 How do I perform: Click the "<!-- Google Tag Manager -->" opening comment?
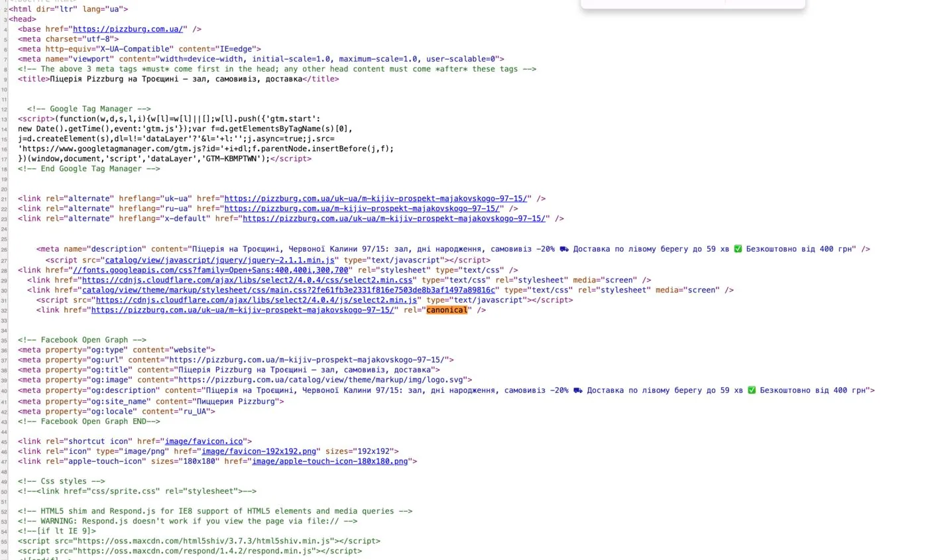(89, 109)
